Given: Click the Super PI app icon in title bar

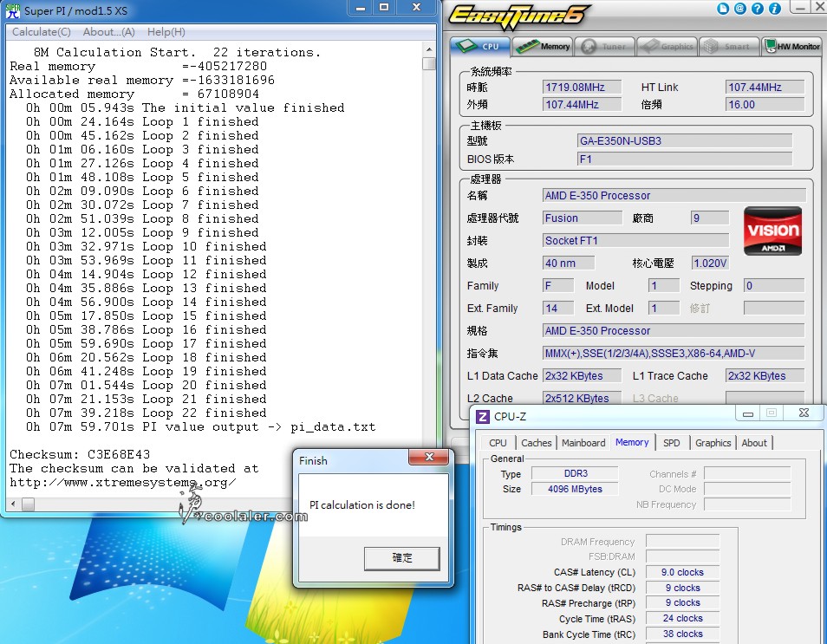Looking at the screenshot, I should [x=13, y=10].
